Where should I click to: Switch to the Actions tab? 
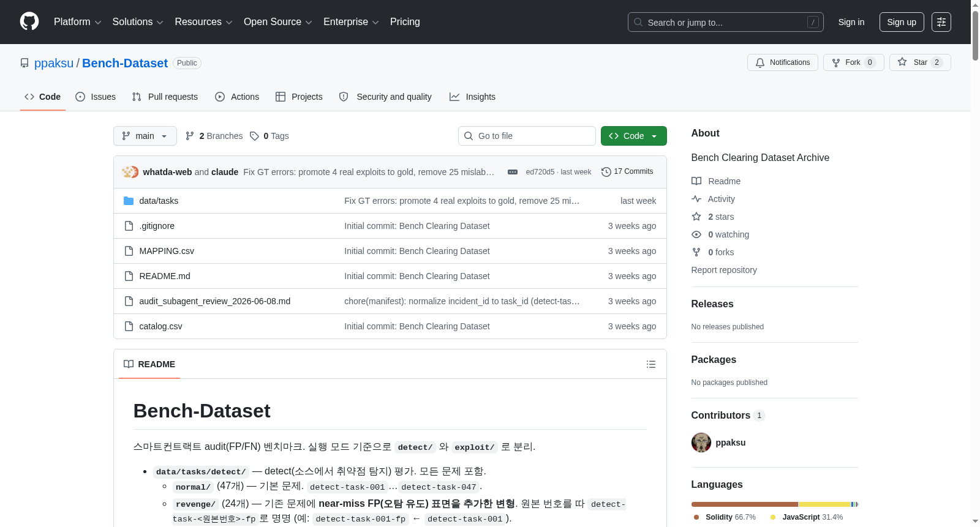(237, 97)
